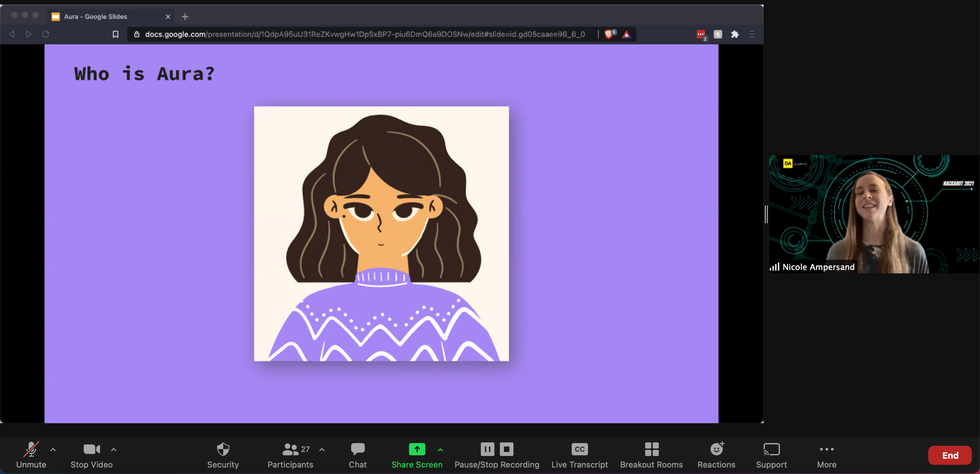
Task: Click the Share Screen green icon
Action: point(416,449)
